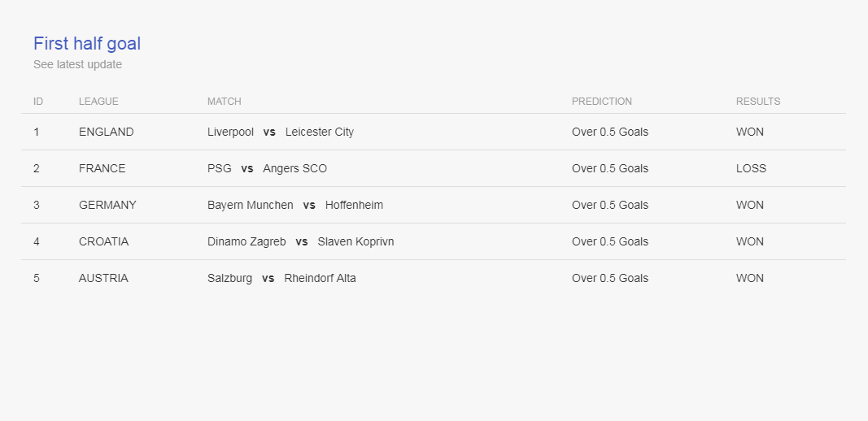
Task: Select Liverpool team name in row 1
Action: coord(230,132)
